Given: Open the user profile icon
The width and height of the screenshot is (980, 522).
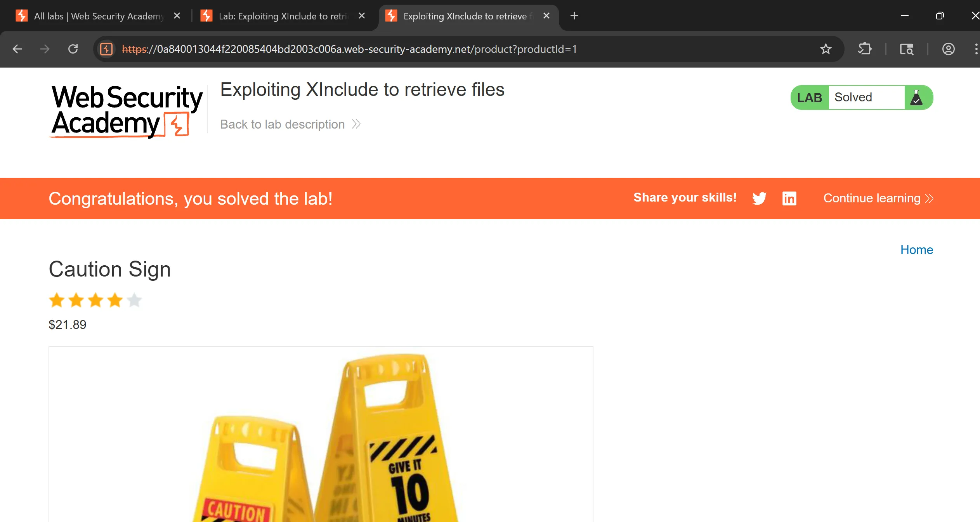Looking at the screenshot, I should click(948, 49).
